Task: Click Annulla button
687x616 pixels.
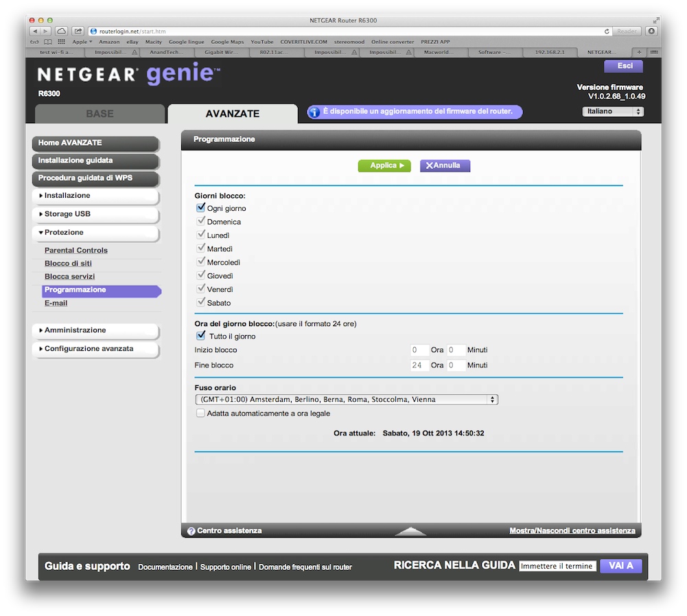Action: click(445, 166)
